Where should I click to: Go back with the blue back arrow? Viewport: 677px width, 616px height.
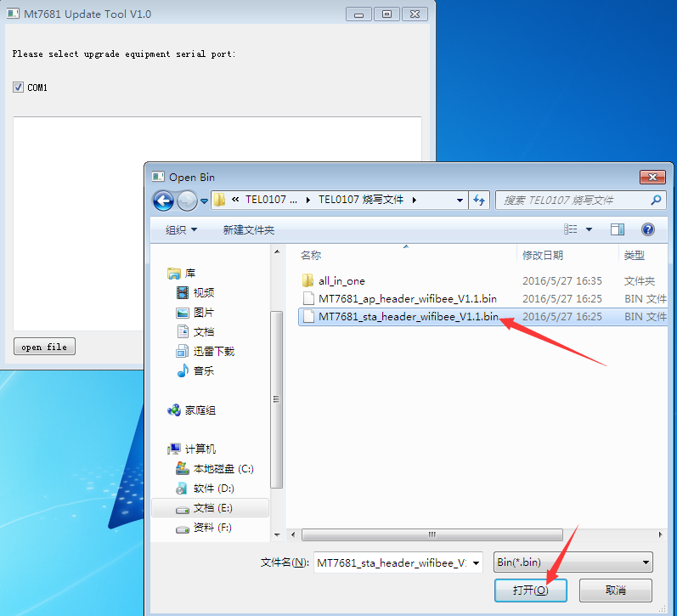click(163, 201)
